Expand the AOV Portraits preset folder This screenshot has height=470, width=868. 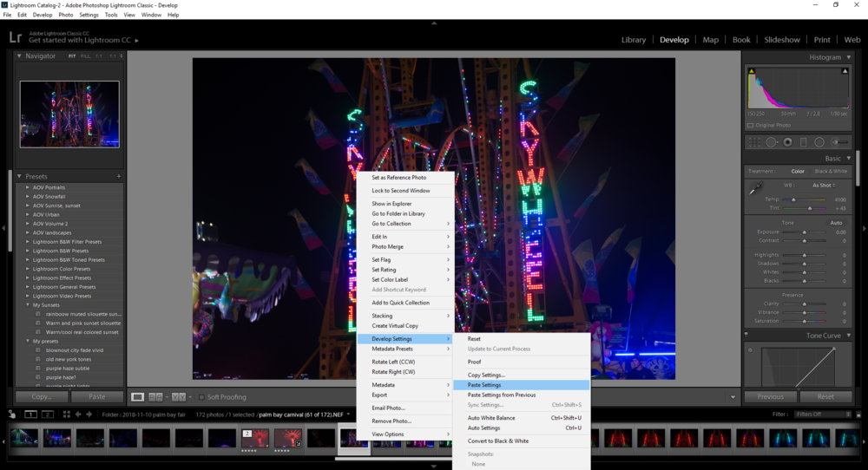tap(28, 187)
